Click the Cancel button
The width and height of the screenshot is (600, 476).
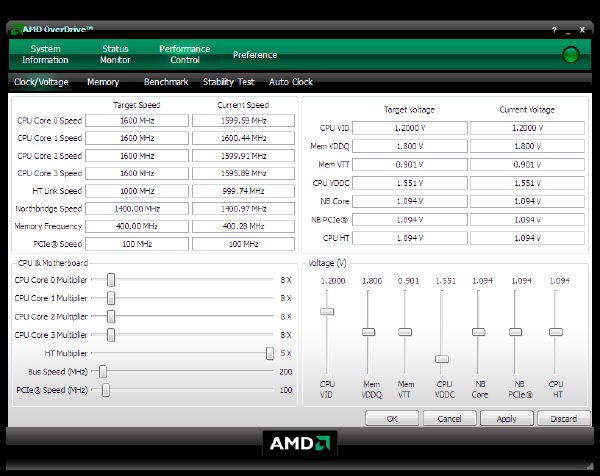tap(449, 419)
